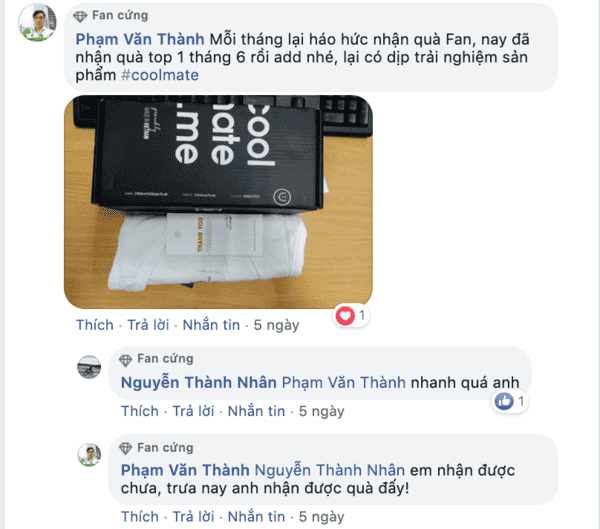Click Trả lời under Nguyễn Thành Nhân's reply
This screenshot has height=529, width=600.
193,411
